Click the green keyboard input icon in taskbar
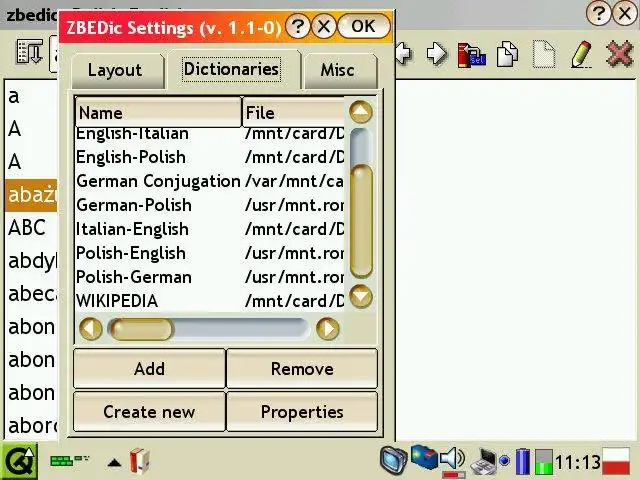This screenshot has width=640, height=480. 69,460
